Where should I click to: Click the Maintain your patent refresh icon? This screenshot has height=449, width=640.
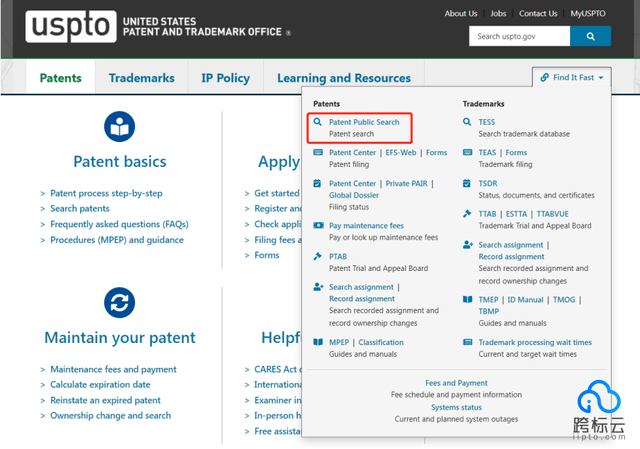120,302
